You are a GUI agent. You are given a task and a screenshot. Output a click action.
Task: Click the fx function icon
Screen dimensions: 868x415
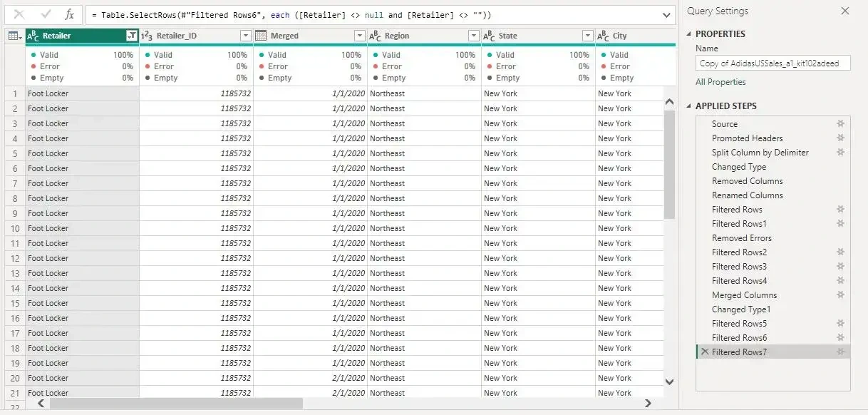69,14
